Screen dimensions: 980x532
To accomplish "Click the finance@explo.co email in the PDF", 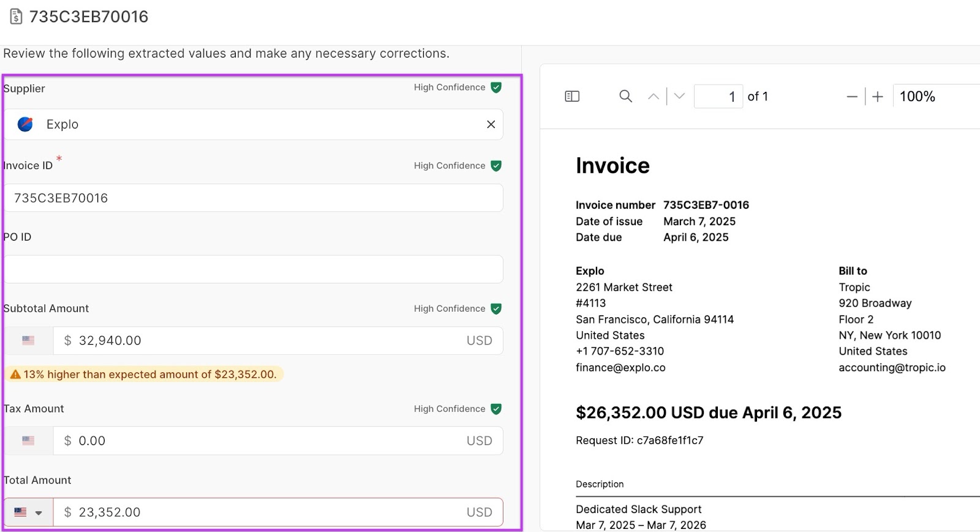I will coord(620,368).
